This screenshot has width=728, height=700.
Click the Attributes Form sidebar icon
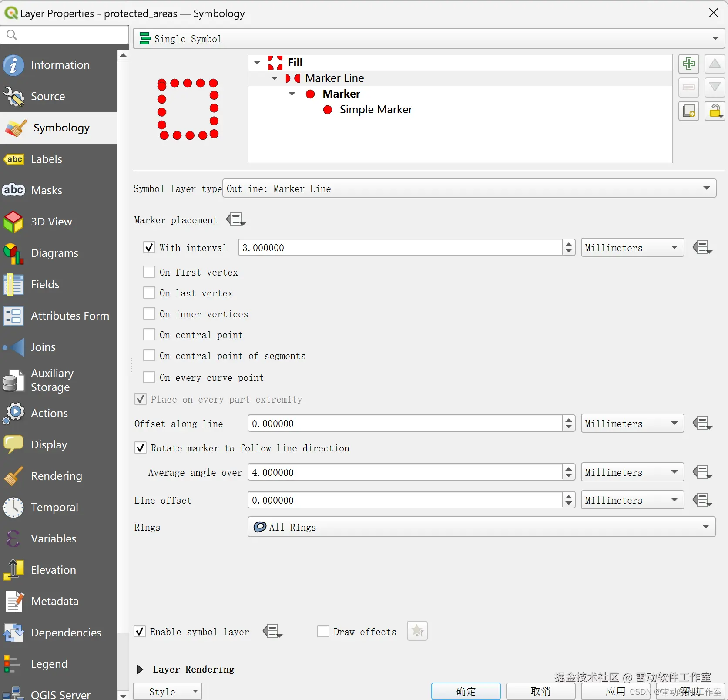pyautogui.click(x=13, y=316)
